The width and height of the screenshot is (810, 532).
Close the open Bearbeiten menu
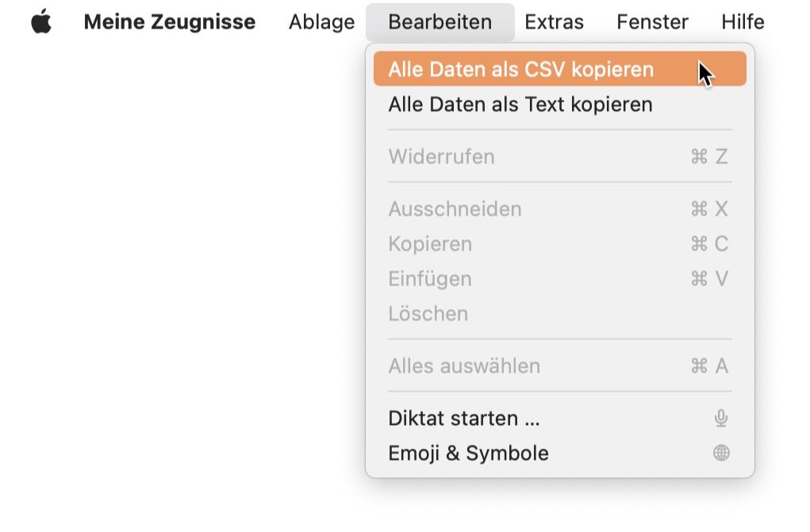[440, 21]
